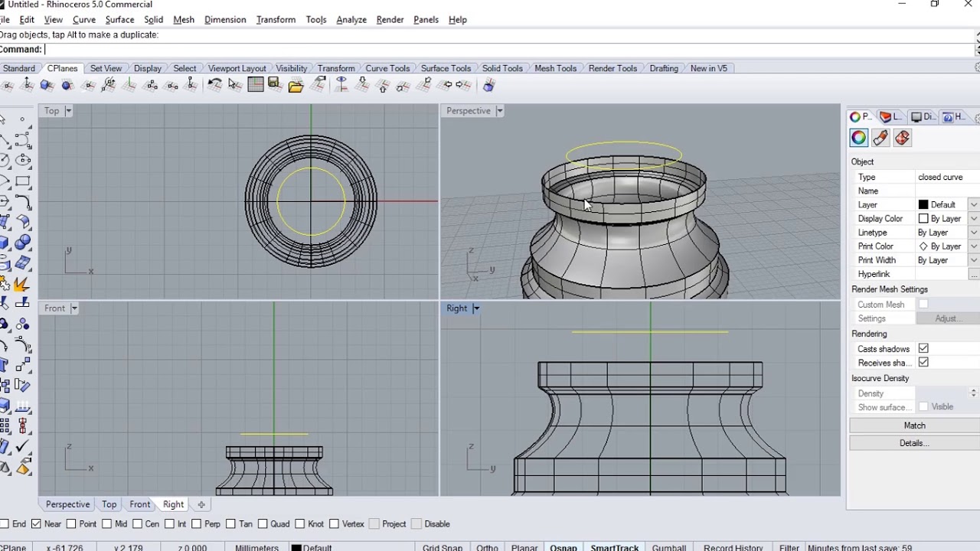Expand the Layer dropdown in Properties

click(x=973, y=205)
